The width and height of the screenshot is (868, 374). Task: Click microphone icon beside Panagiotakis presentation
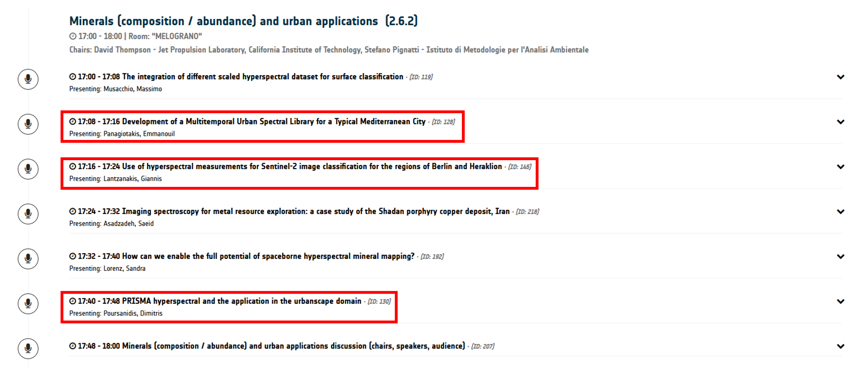point(28,124)
